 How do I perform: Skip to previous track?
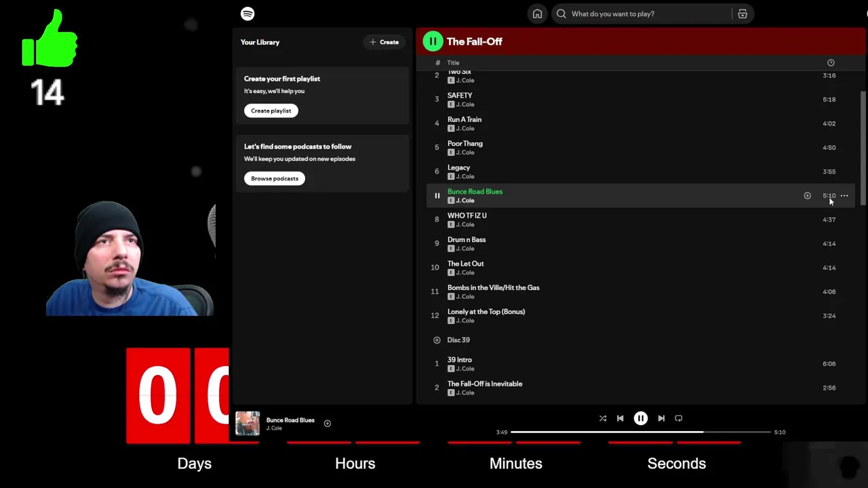(620, 418)
